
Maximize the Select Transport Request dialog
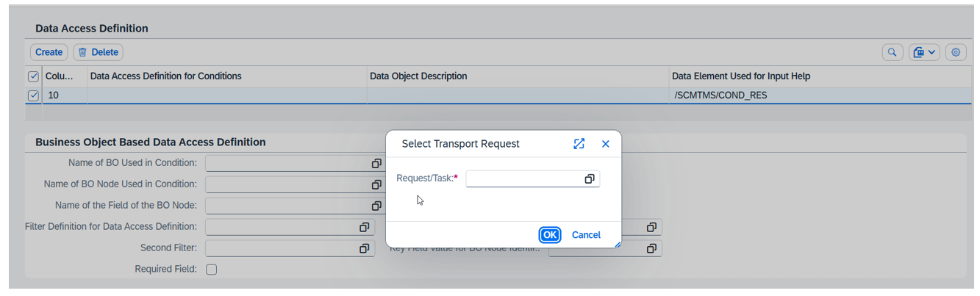pos(579,144)
